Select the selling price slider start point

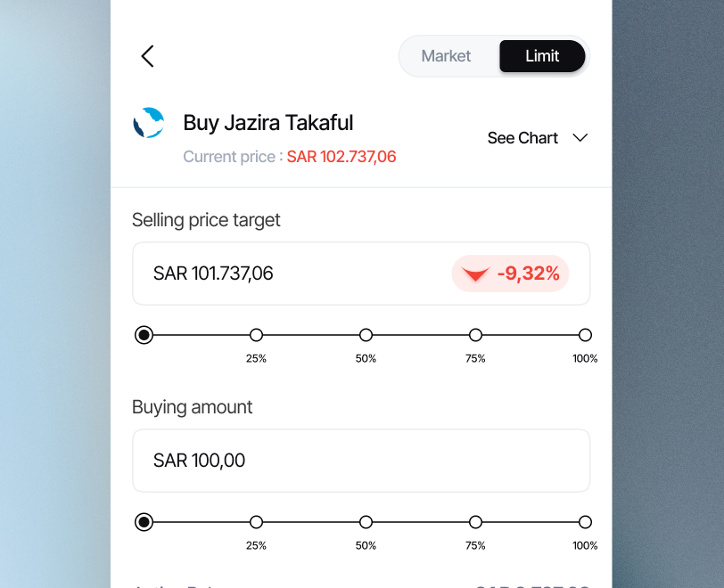pyautogui.click(x=144, y=335)
